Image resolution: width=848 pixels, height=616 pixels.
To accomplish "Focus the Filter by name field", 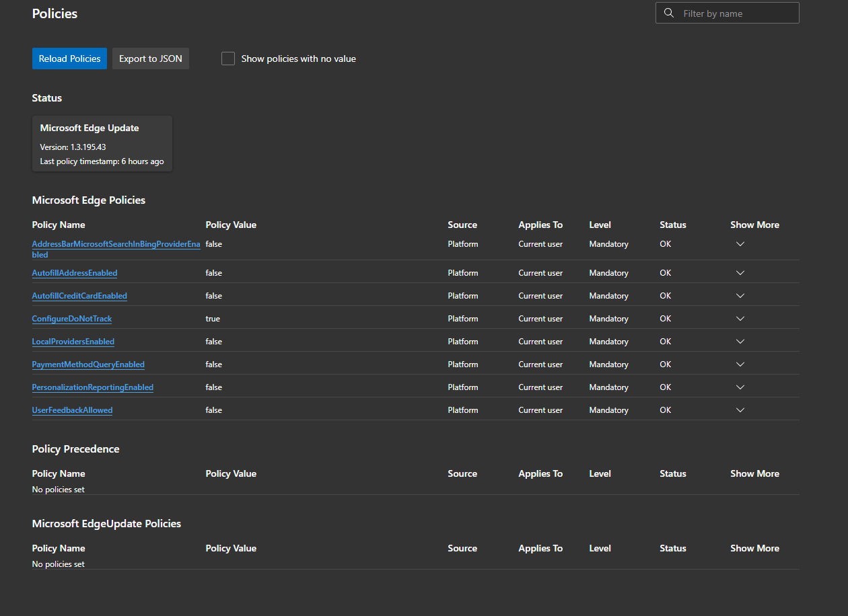I will click(728, 13).
